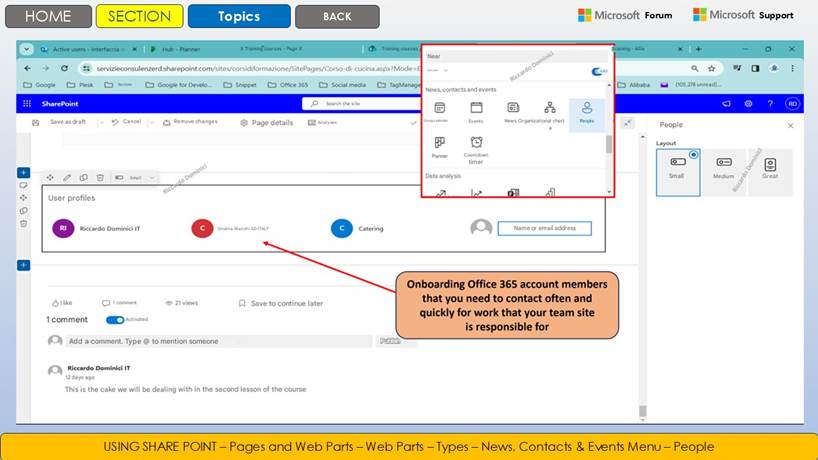The width and height of the screenshot is (818, 460).
Task: Add the Countdown timer web part
Action: [x=476, y=142]
